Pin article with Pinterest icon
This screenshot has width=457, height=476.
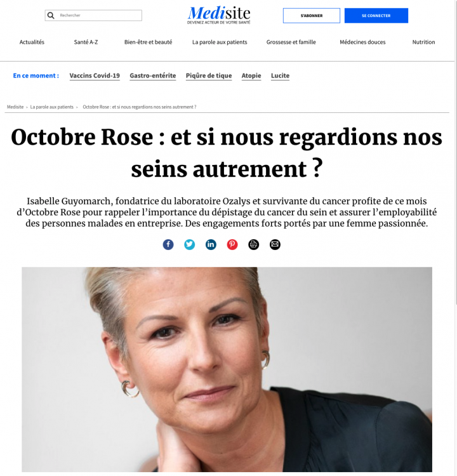click(x=232, y=244)
